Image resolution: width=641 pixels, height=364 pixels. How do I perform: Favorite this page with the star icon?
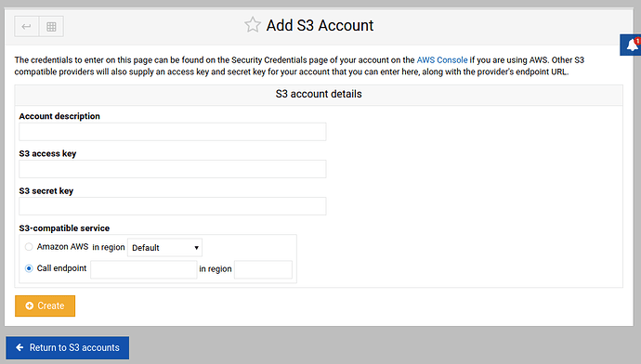tap(253, 25)
